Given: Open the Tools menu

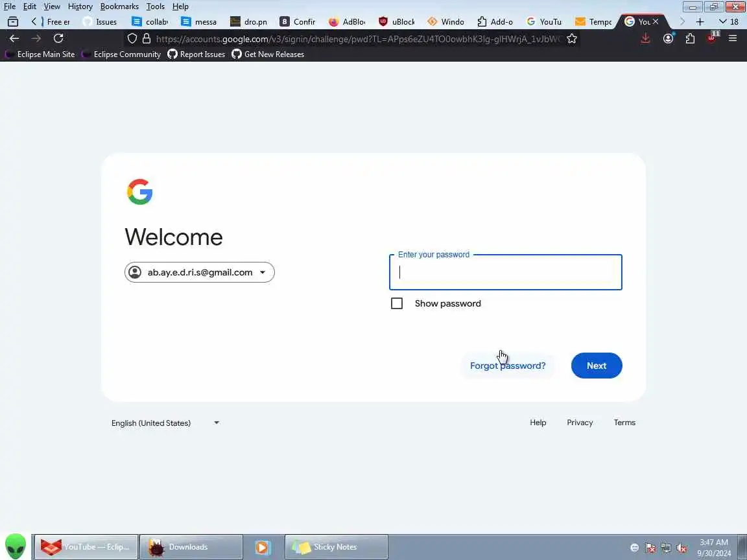Looking at the screenshot, I should 156,6.
